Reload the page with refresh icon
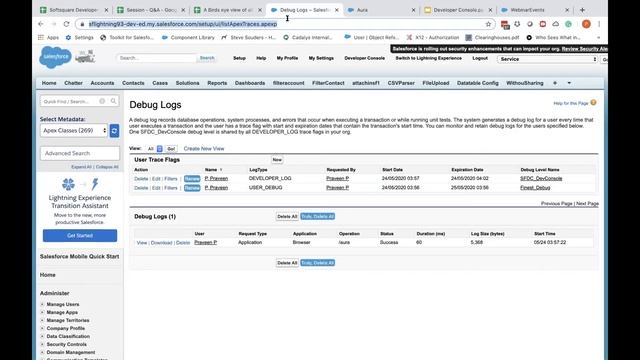Image resolution: width=640 pixels, height=360 pixels. pyautogui.click(x=66, y=24)
